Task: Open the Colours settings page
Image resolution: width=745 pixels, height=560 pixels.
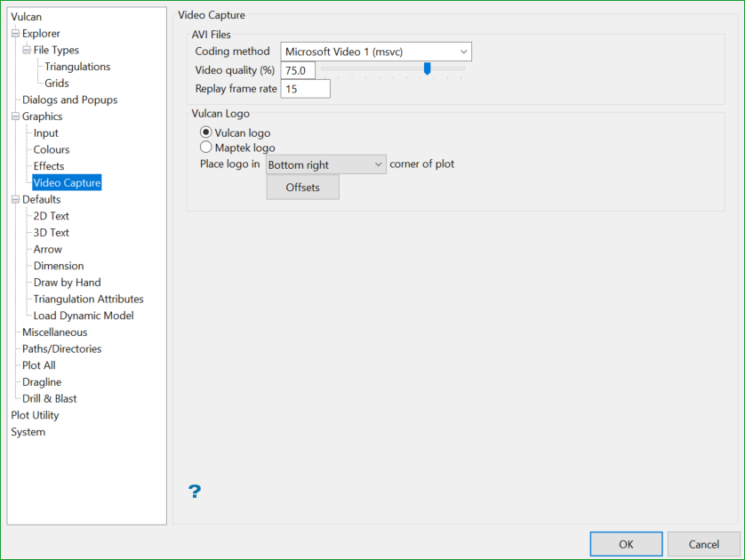Action: [x=52, y=149]
